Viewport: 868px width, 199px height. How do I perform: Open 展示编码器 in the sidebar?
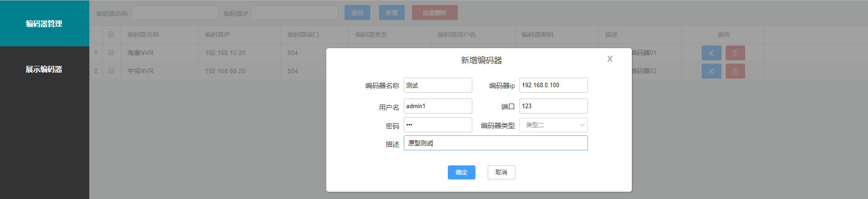pyautogui.click(x=44, y=69)
